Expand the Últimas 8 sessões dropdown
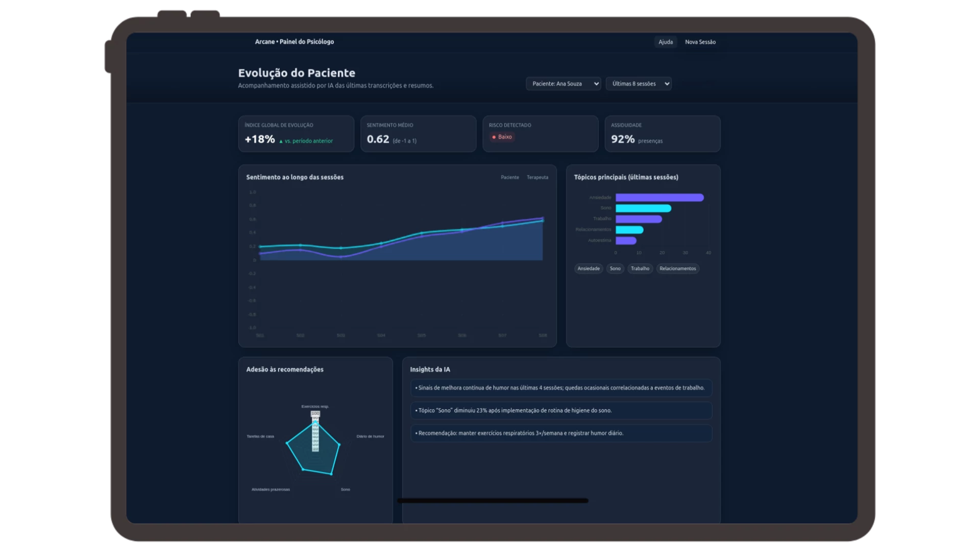 pyautogui.click(x=638, y=84)
